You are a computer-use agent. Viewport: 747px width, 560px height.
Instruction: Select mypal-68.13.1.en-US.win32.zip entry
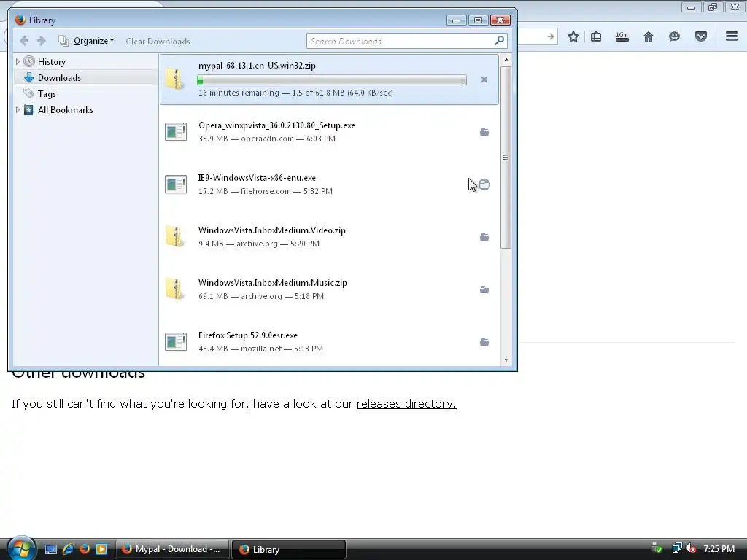click(x=329, y=79)
